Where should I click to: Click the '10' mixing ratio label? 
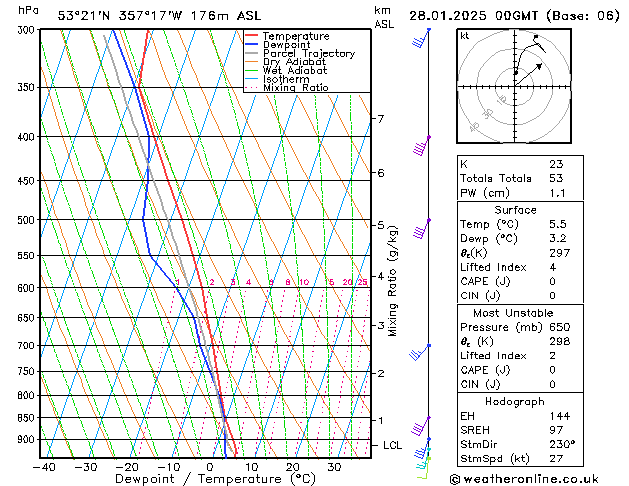click(x=304, y=282)
